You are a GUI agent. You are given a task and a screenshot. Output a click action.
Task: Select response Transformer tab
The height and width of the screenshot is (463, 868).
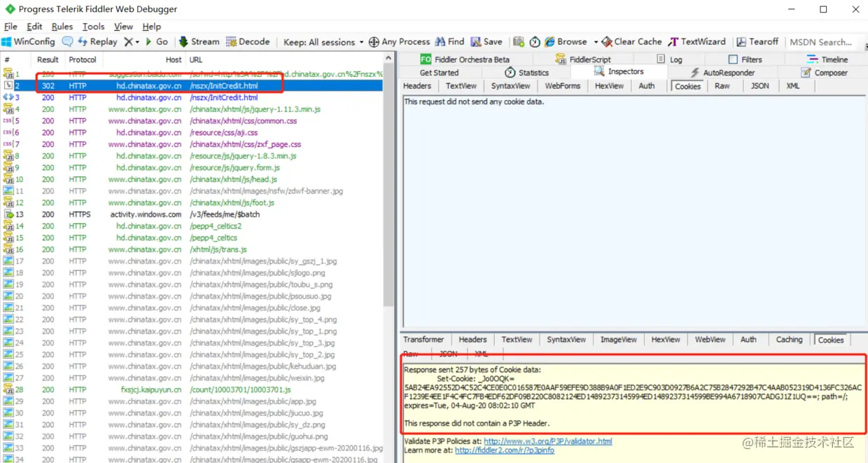click(x=423, y=340)
